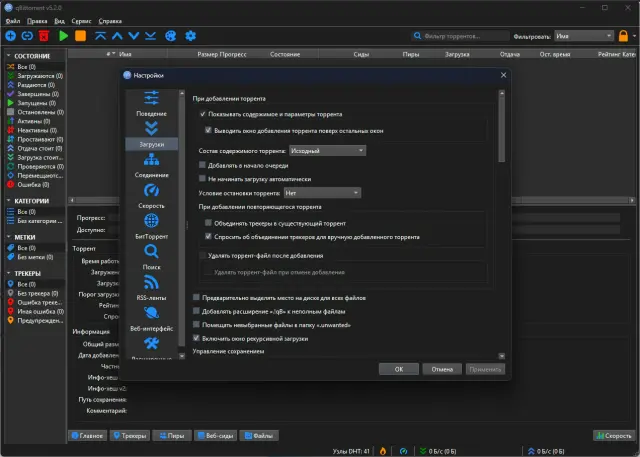Enable Удалять торрент-файл после добавления checkbox
Viewport: 640px width, 457px height.
tap(202, 255)
